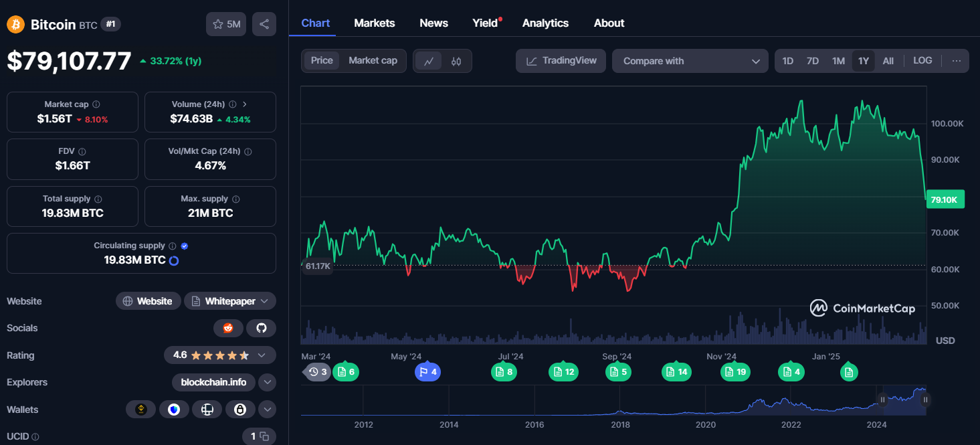This screenshot has width=980, height=445.
Task: Click the orange Bitcoin logo icon
Action: point(15,25)
